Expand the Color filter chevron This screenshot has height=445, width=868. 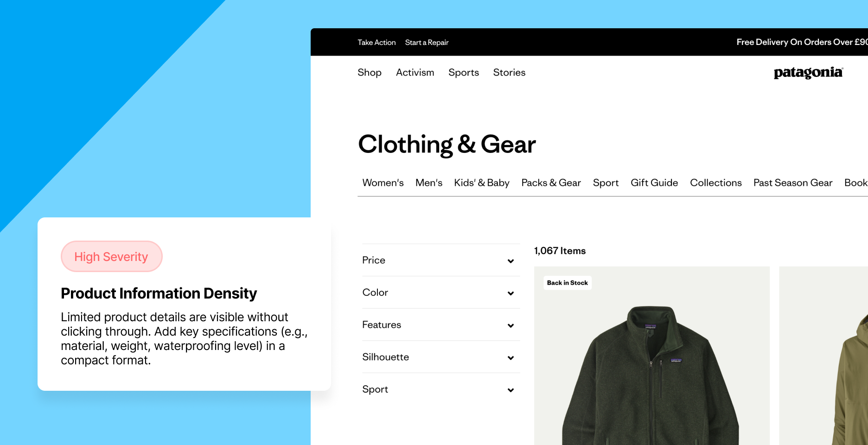[511, 293]
